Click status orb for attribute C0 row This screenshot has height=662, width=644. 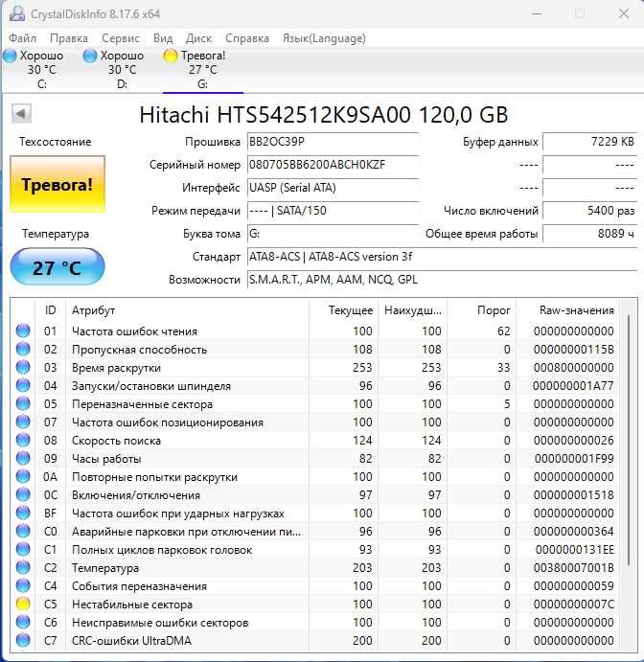click(23, 531)
